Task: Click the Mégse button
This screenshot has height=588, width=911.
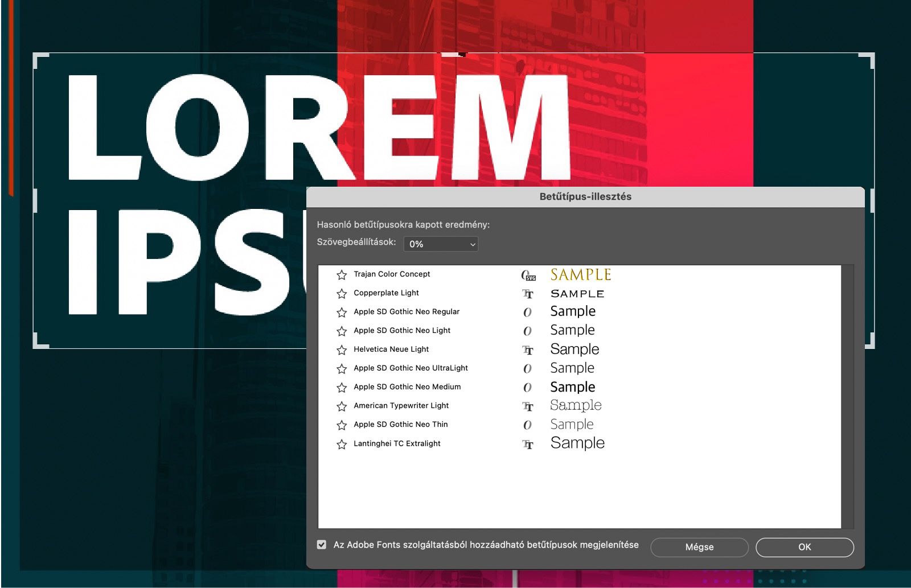Action: pos(699,547)
